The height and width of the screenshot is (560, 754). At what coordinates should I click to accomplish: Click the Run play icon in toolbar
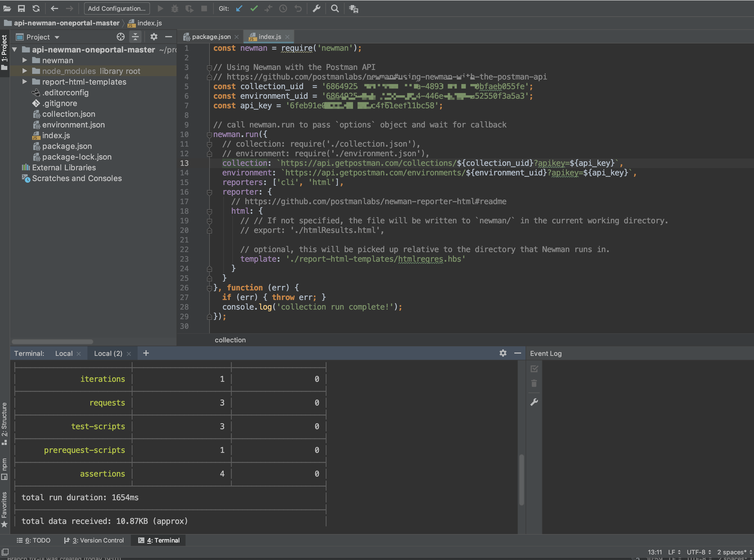pos(160,8)
